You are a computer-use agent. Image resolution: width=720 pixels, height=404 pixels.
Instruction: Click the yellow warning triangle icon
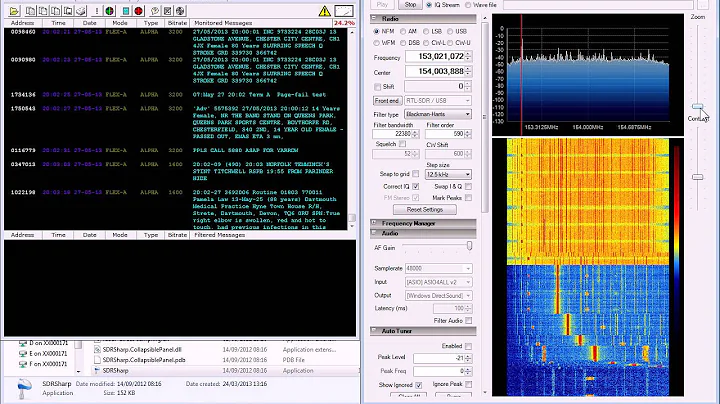click(324, 11)
